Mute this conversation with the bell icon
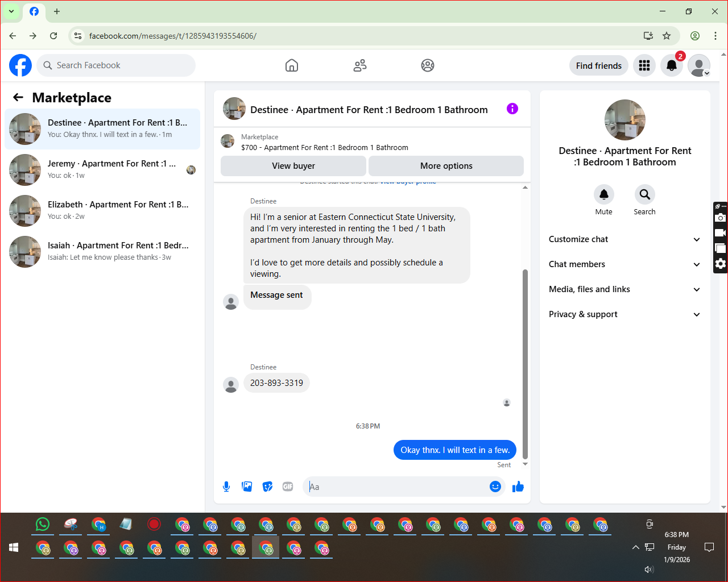 click(604, 194)
